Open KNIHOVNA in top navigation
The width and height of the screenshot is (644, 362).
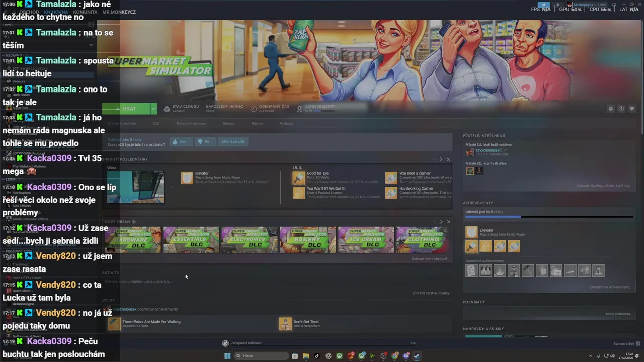tap(56, 12)
